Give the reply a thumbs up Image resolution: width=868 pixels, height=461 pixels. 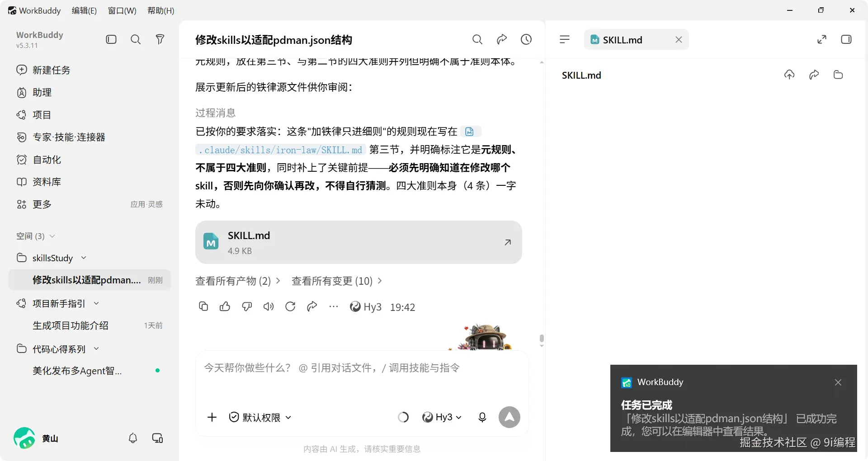pos(225,306)
